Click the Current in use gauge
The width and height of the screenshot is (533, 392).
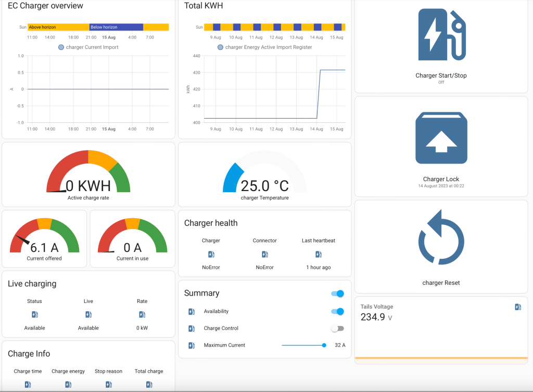click(132, 239)
